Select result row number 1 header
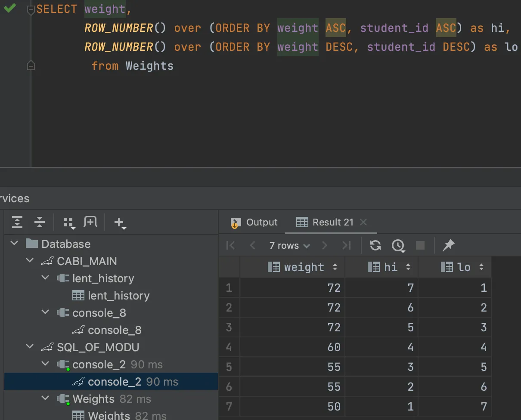The image size is (521, 420). click(x=229, y=287)
